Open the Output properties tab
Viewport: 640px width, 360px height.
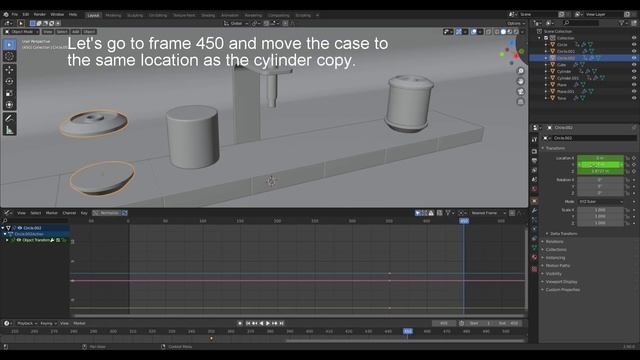point(534,161)
